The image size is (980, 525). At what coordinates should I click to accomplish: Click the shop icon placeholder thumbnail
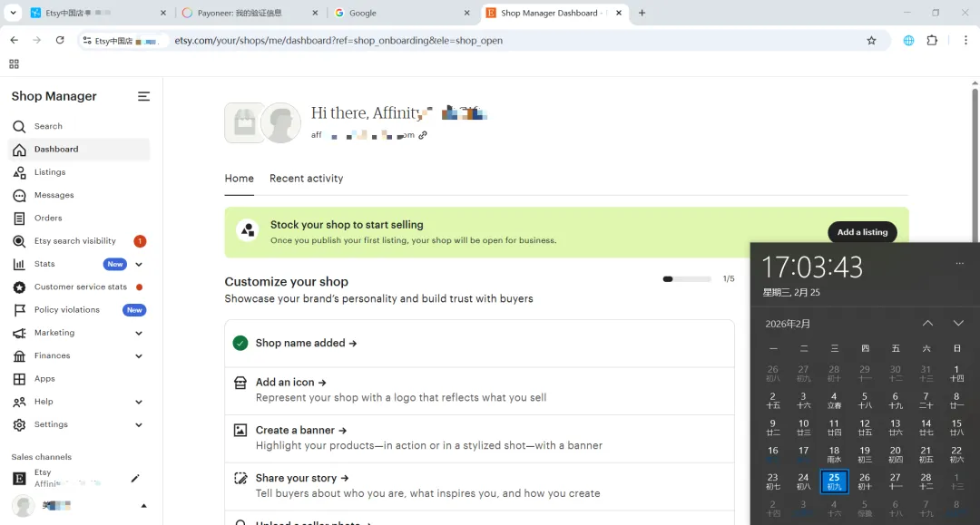244,123
